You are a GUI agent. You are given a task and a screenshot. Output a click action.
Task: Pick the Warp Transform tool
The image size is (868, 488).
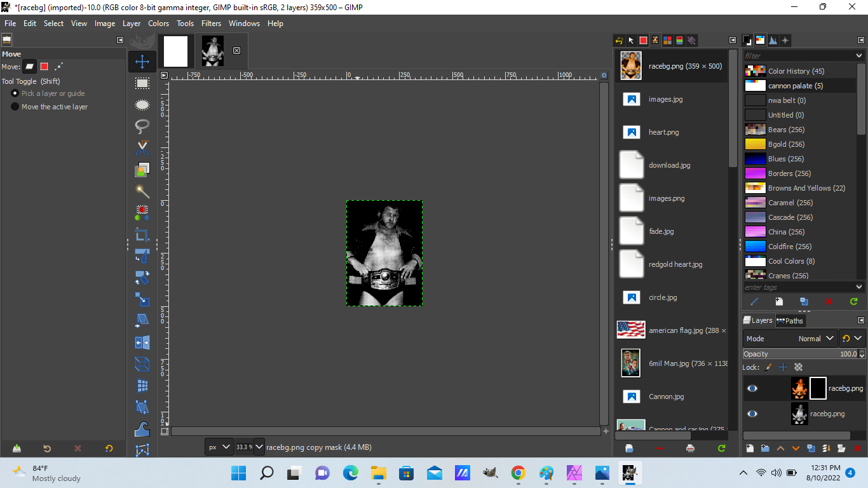142,429
